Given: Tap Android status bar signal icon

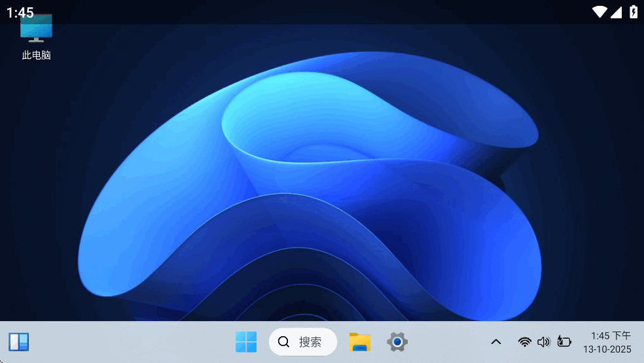Looking at the screenshot, I should coord(616,12).
